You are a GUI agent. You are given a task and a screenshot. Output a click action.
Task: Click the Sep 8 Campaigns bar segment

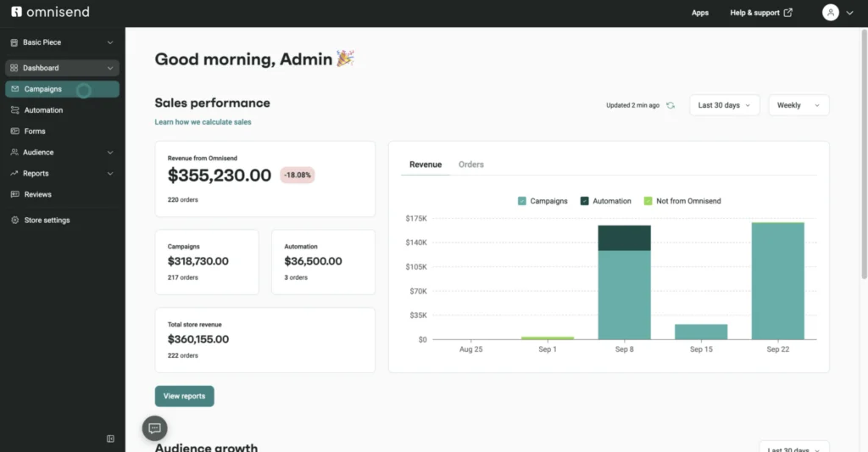[625, 295]
